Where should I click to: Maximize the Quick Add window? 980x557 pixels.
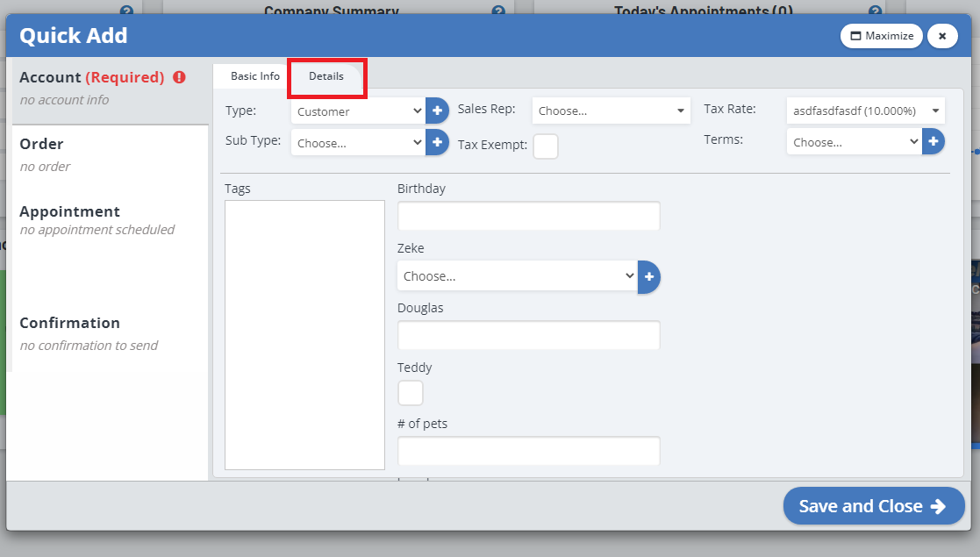point(882,36)
